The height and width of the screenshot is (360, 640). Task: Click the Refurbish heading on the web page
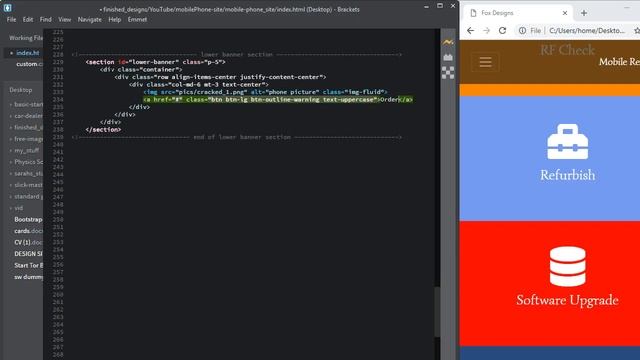tap(567, 175)
